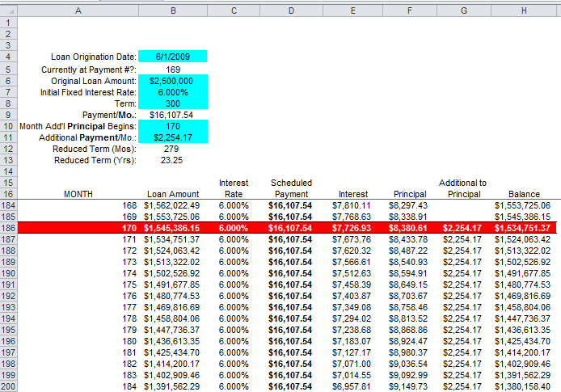Screen dimensions: 561x392
Task: Click the 'Scheduled' heading cell in row 15
Action: click(291, 183)
